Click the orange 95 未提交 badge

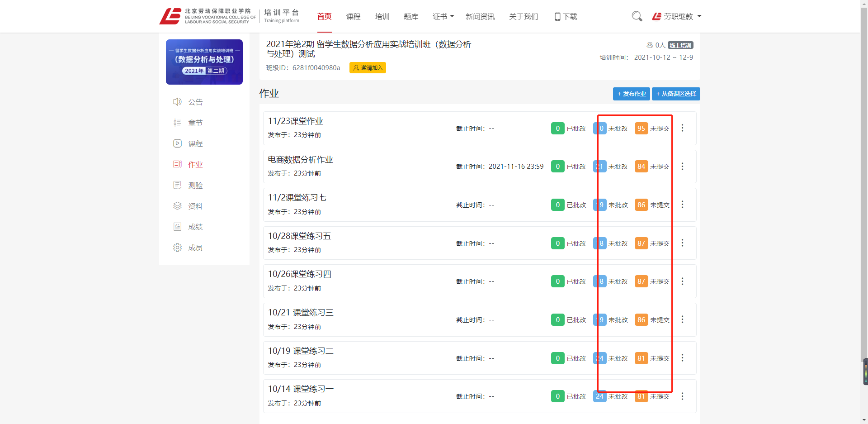click(641, 129)
